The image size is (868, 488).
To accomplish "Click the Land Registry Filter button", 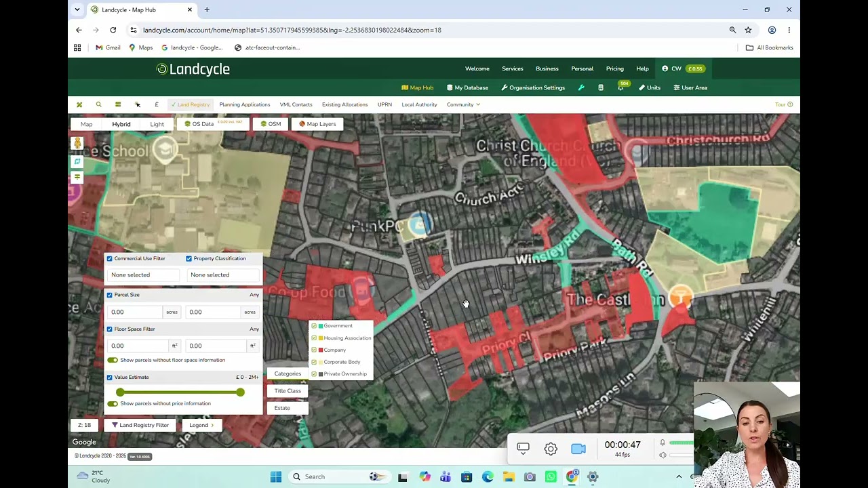I will point(140,425).
